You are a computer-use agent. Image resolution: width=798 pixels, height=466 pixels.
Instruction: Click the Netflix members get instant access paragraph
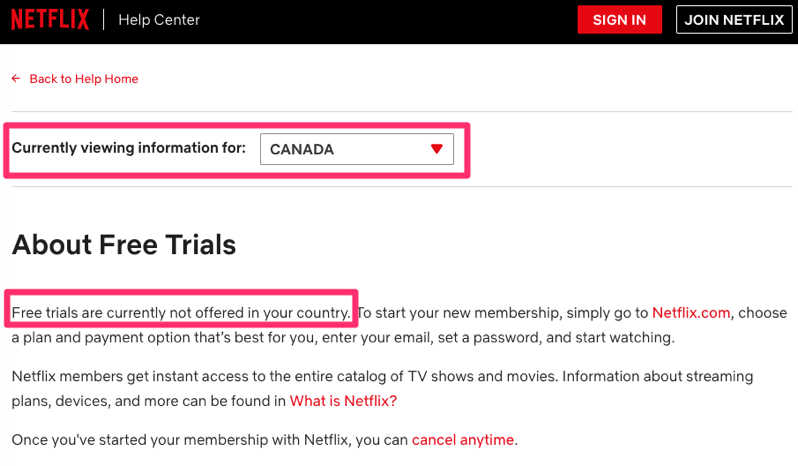(x=382, y=388)
